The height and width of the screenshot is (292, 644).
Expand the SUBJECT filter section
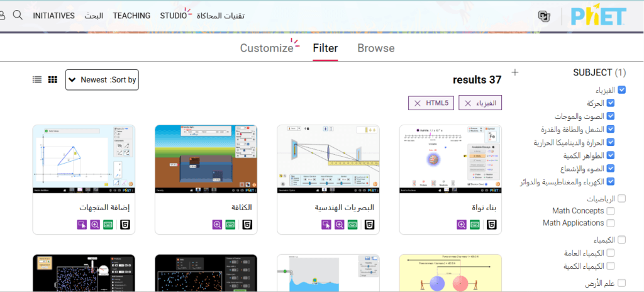(515, 72)
